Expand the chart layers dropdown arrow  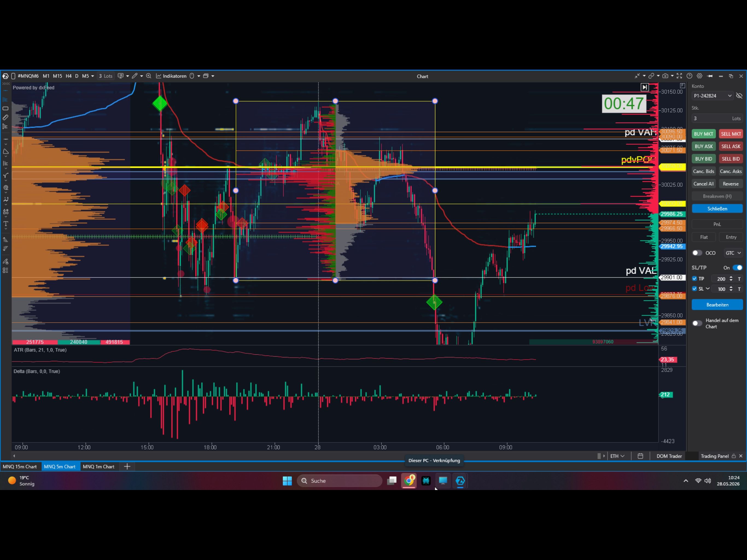(213, 76)
